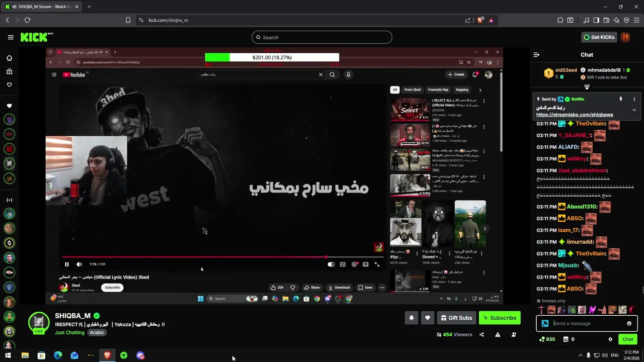The width and height of the screenshot is (644, 362).
Task: Expand pinned message chevron
Action: pyautogui.click(x=634, y=110)
